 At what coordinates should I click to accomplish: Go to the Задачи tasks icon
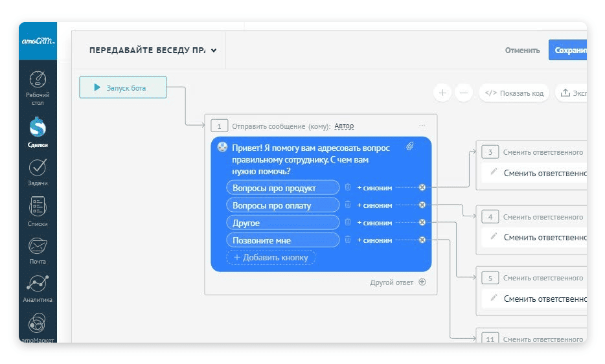(38, 168)
